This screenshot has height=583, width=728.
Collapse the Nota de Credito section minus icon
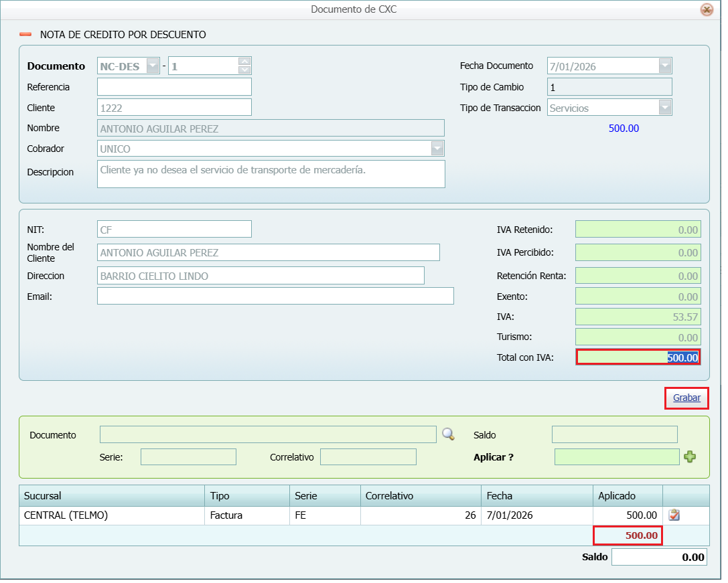click(25, 34)
